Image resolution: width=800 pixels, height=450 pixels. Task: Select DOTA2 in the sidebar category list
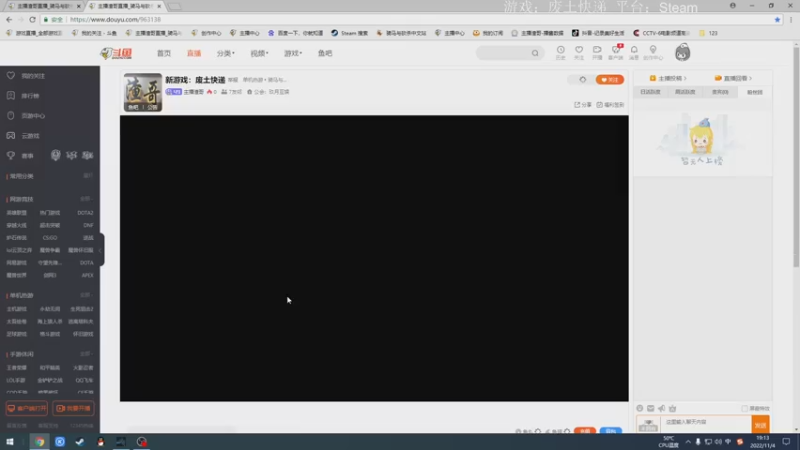[x=85, y=213]
